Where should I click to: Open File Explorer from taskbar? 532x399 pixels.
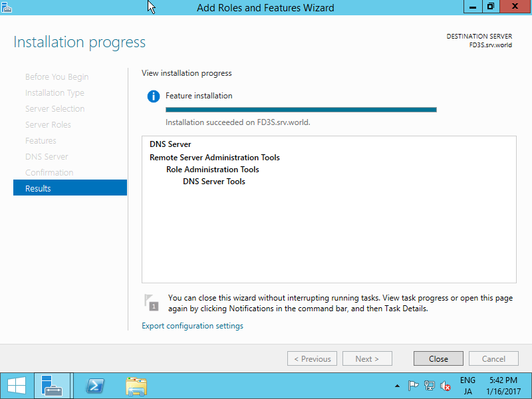(136, 386)
